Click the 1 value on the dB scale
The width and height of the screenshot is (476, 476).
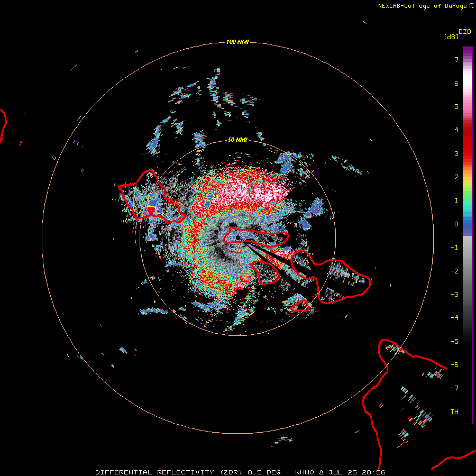(x=456, y=200)
